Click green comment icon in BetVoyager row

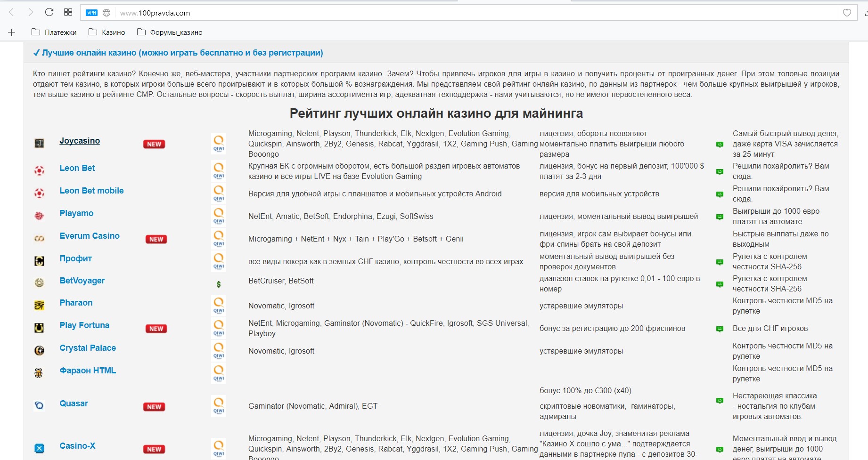720,284
